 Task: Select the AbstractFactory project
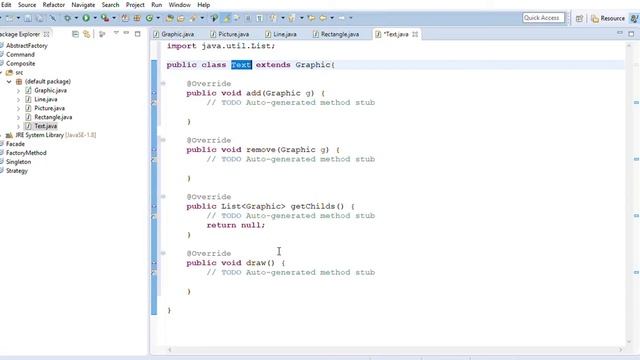pos(27,46)
